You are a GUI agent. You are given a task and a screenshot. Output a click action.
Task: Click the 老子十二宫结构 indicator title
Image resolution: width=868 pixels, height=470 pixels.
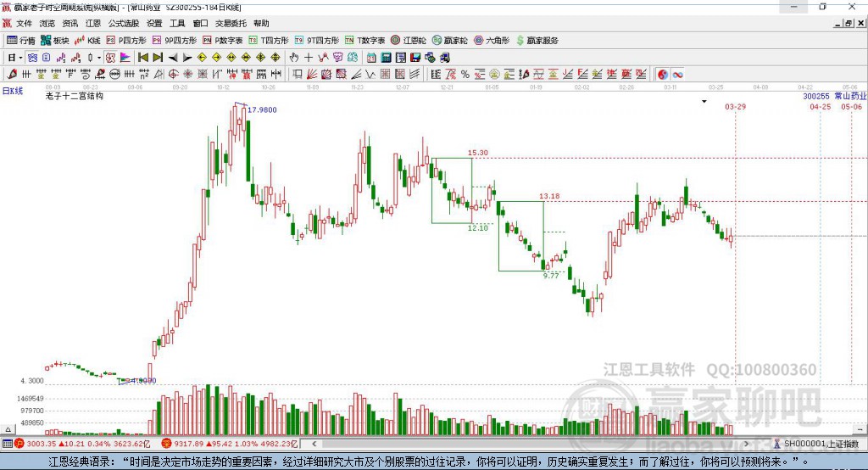pos(75,96)
